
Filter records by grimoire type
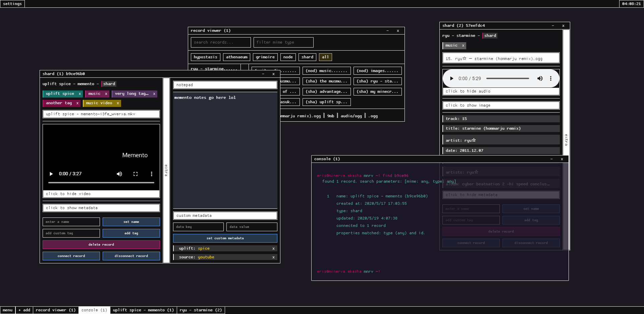coord(265,57)
